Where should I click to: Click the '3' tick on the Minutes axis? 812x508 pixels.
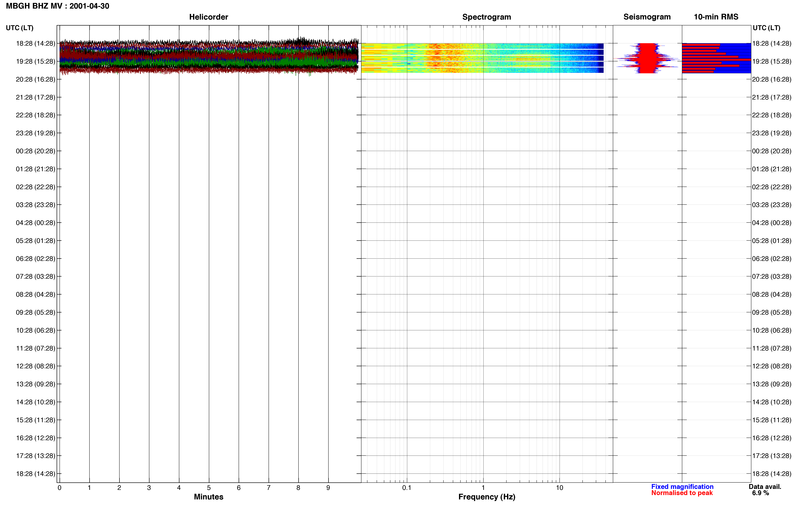(149, 488)
